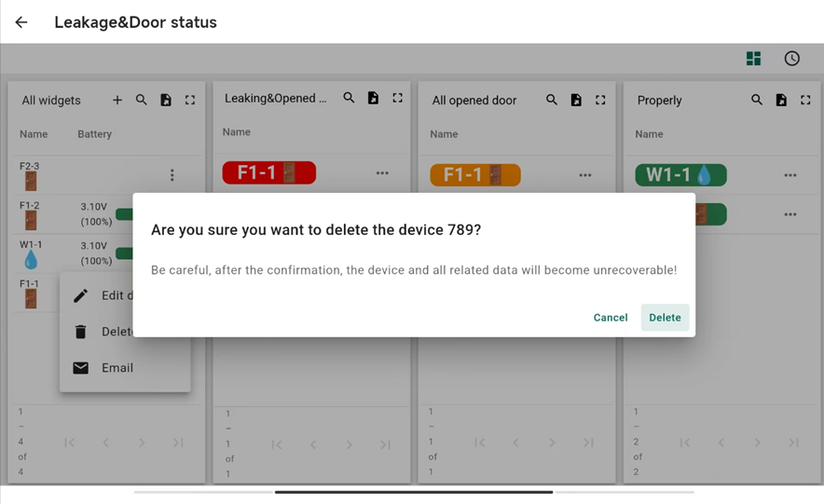Click the green W1-1 water badge
Image resolution: width=824 pixels, height=504 pixels.
680,175
